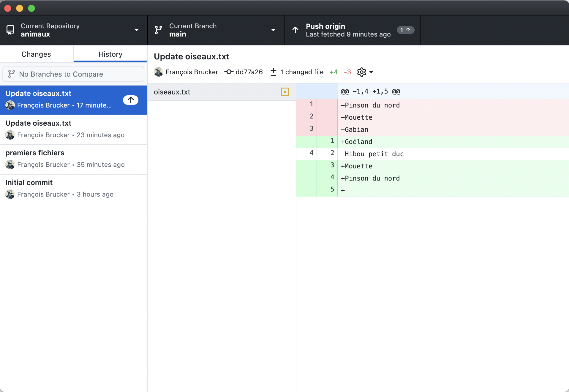Click the push arrow icon on selected commit

tap(131, 100)
